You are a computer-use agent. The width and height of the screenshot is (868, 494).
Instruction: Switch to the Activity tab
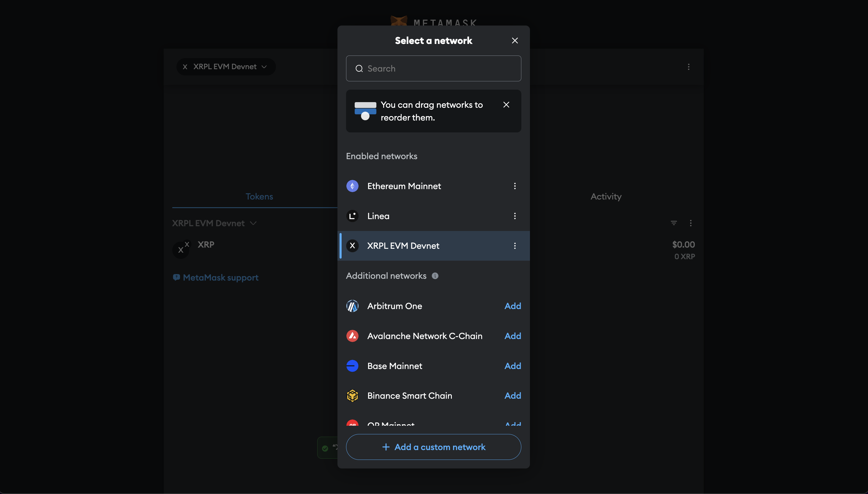pyautogui.click(x=606, y=197)
